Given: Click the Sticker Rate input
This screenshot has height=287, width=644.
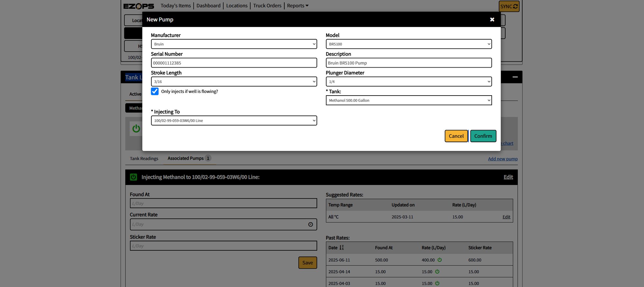Looking at the screenshot, I should [x=223, y=246].
